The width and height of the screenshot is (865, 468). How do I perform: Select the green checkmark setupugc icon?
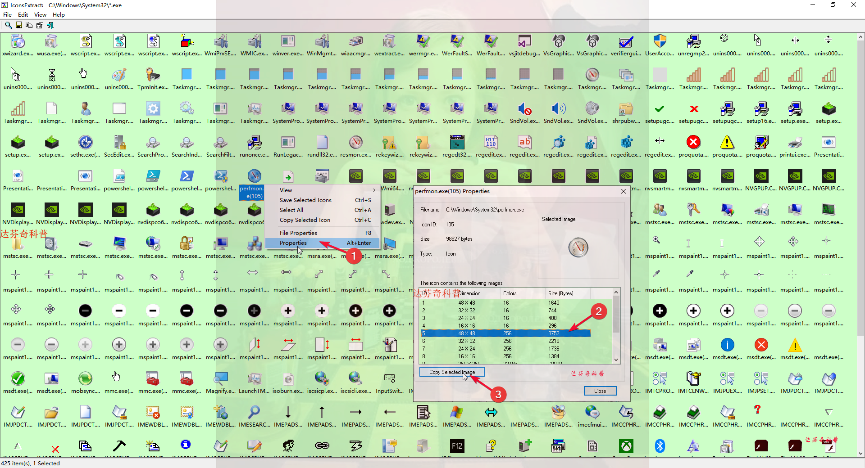coord(660,109)
